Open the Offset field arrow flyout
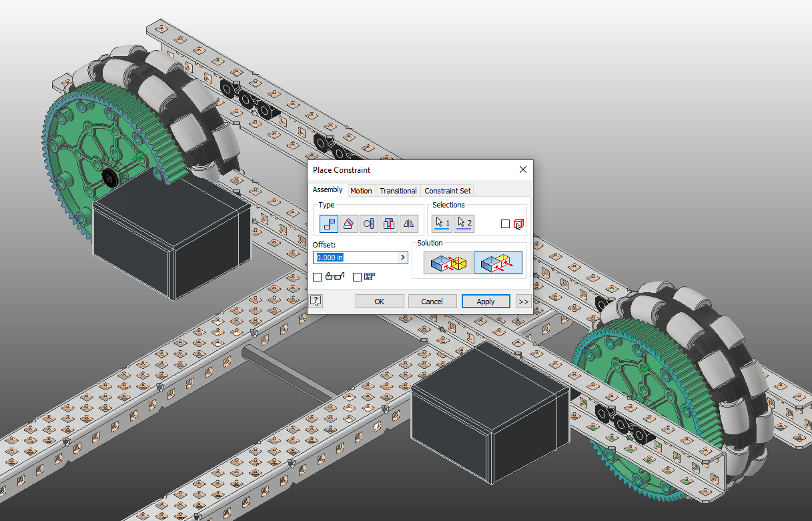 [403, 257]
